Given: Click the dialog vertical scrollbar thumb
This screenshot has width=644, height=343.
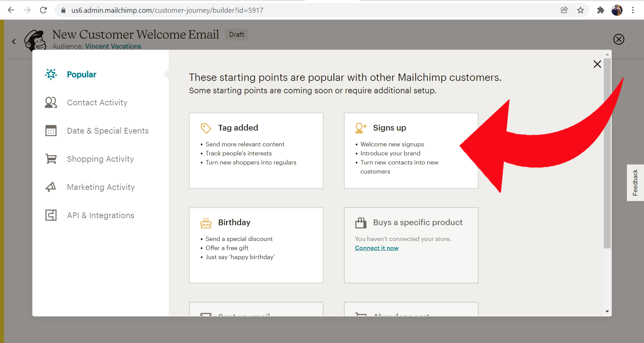Looking at the screenshot, I should [607, 153].
